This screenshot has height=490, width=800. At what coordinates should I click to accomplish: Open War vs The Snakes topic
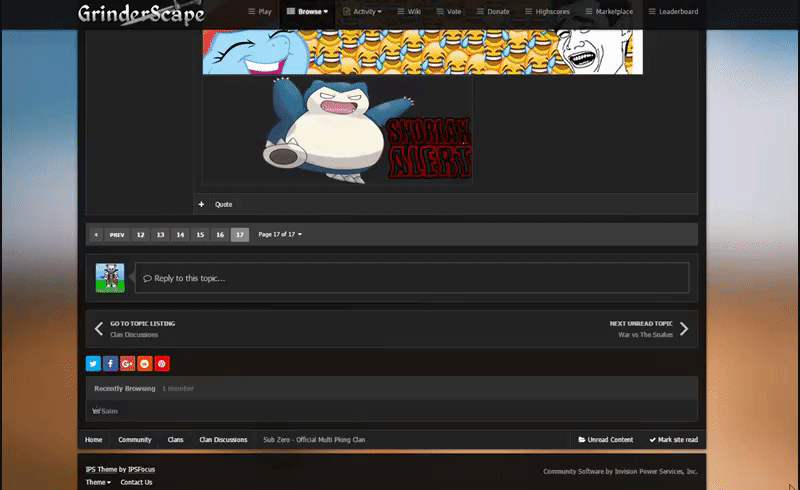tap(645, 335)
